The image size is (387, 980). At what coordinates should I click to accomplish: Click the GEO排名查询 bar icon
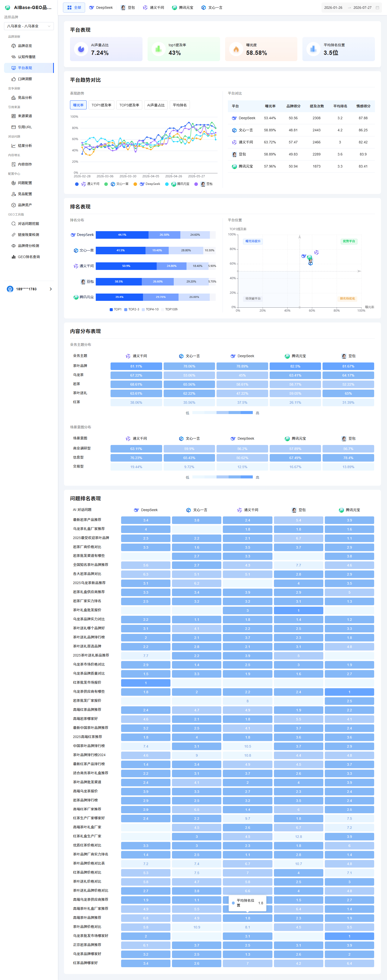click(13, 257)
